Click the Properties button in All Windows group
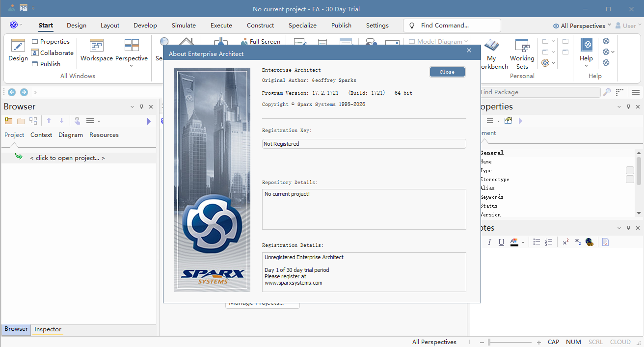 [51, 42]
